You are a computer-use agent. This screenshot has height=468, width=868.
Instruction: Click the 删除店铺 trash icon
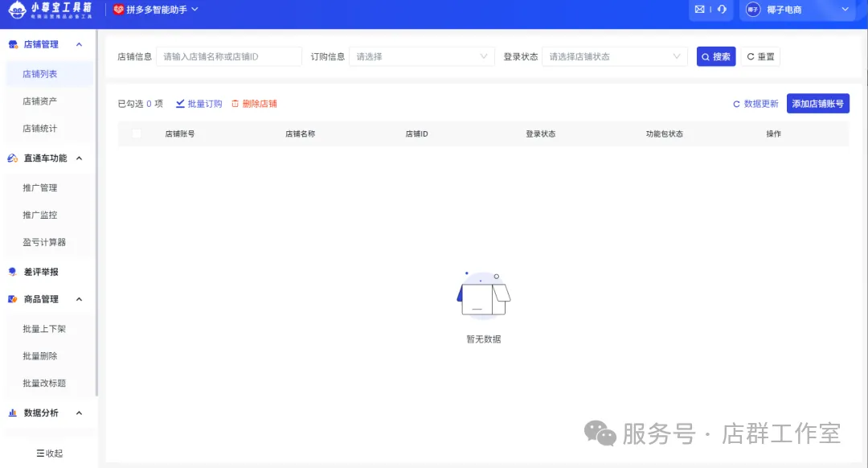click(x=235, y=104)
